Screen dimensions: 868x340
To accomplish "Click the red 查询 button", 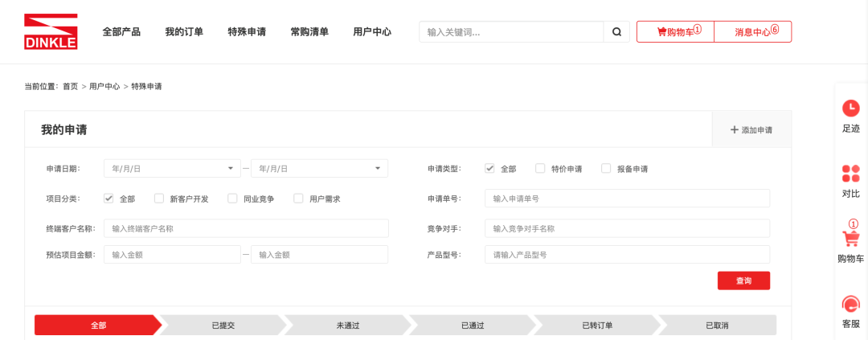I will [743, 281].
